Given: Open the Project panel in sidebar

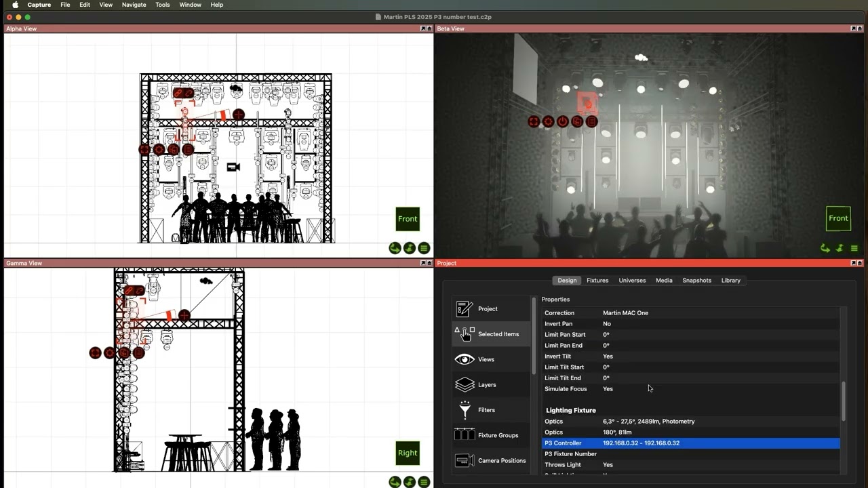Looking at the screenshot, I should pos(488,308).
